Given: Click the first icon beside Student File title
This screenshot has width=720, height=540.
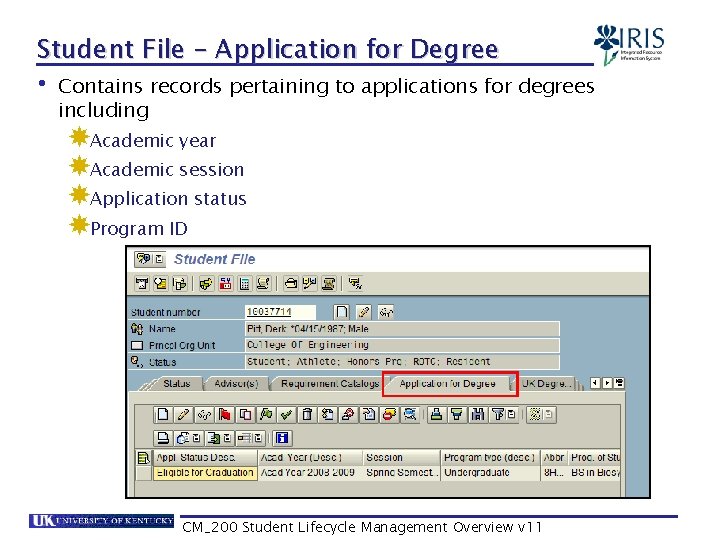Looking at the screenshot, I should point(144,259).
